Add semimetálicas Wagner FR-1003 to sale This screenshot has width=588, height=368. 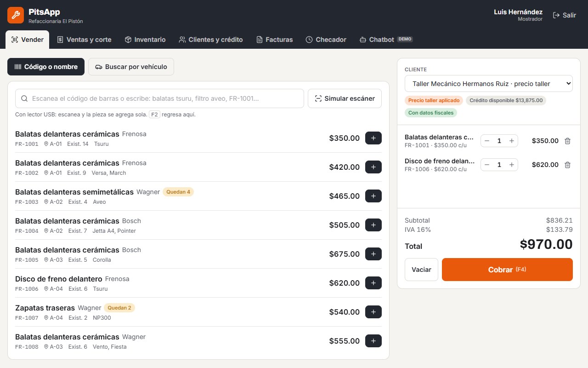pos(373,196)
